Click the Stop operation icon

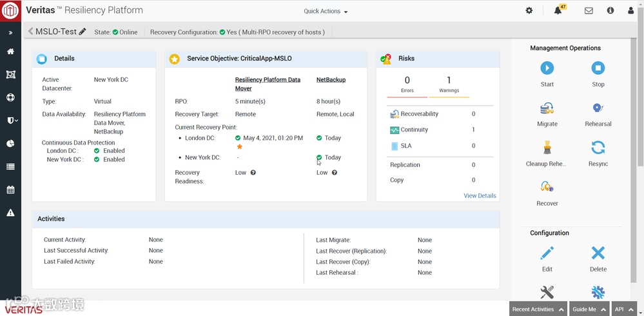tap(598, 68)
